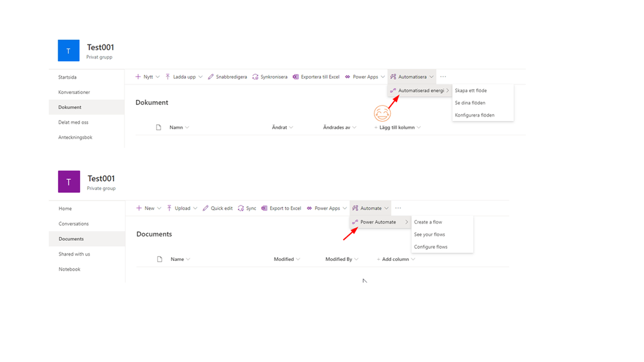Go to Conversations in left navigation
This screenshot has width=644, height=362.
(73, 224)
